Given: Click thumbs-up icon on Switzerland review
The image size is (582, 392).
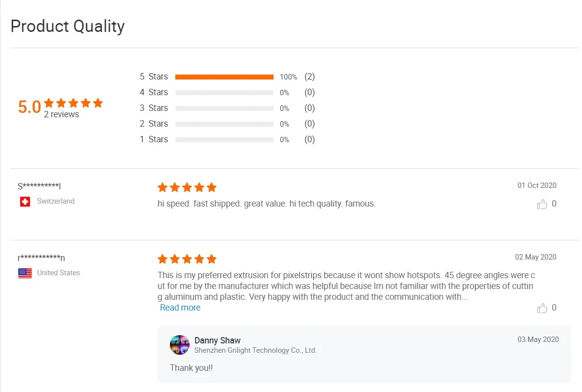Looking at the screenshot, I should [x=542, y=204].
